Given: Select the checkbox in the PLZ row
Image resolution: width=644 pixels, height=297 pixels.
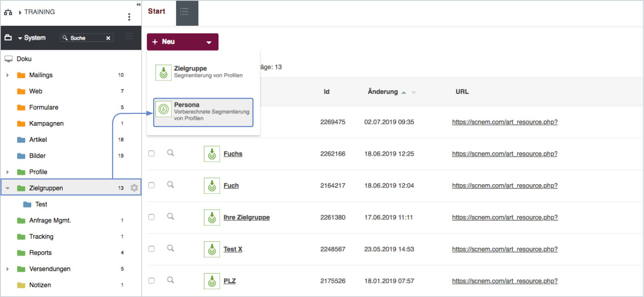Looking at the screenshot, I should tap(151, 280).
